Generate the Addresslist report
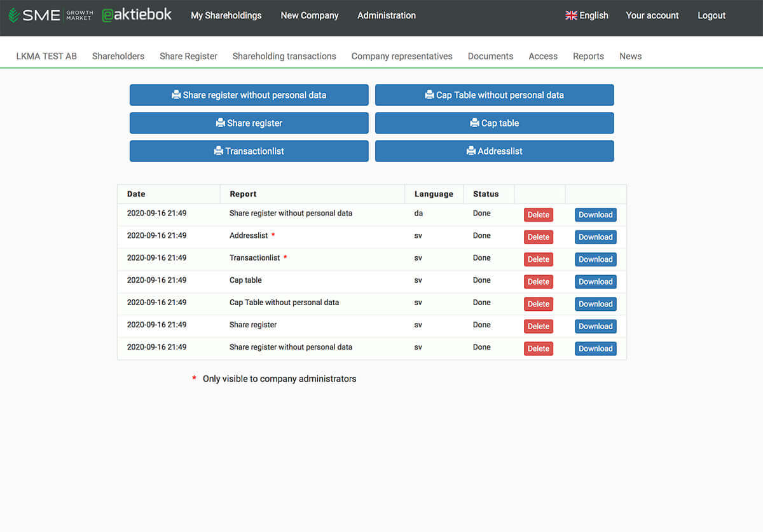 pos(495,151)
